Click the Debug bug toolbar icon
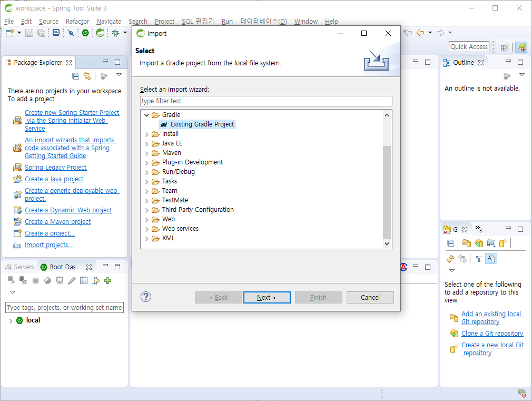This screenshot has width=532, height=401. click(116, 33)
